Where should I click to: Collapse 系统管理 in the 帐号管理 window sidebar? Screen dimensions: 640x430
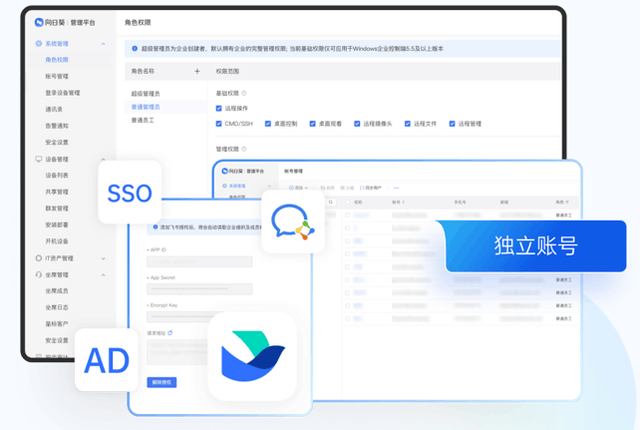(x=269, y=186)
